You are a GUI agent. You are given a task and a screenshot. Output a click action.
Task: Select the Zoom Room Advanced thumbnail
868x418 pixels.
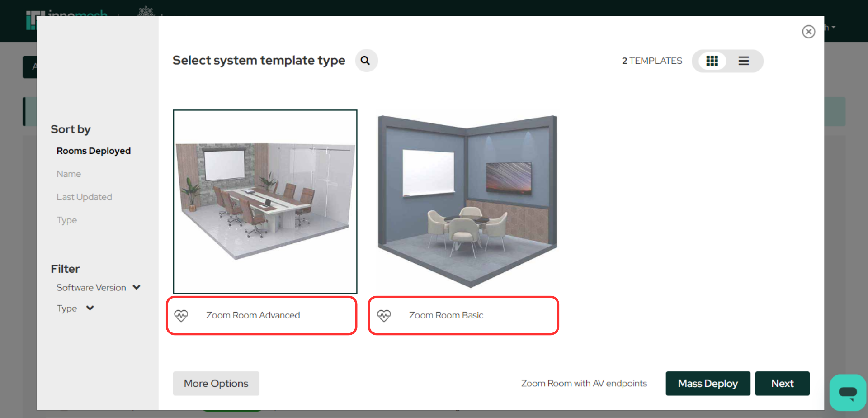pyautogui.click(x=265, y=202)
